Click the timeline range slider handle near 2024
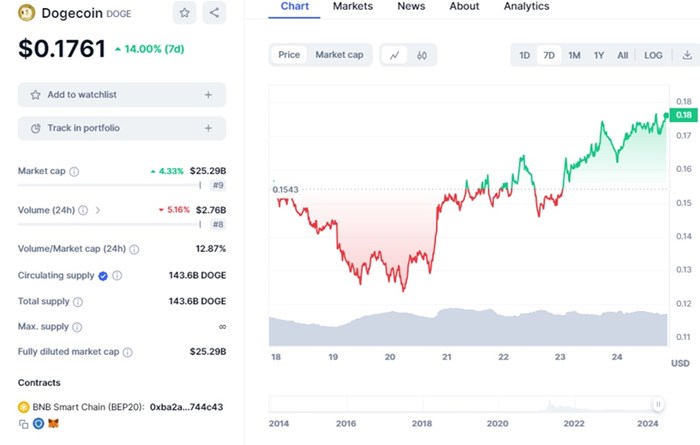The image size is (700, 445). (x=658, y=404)
